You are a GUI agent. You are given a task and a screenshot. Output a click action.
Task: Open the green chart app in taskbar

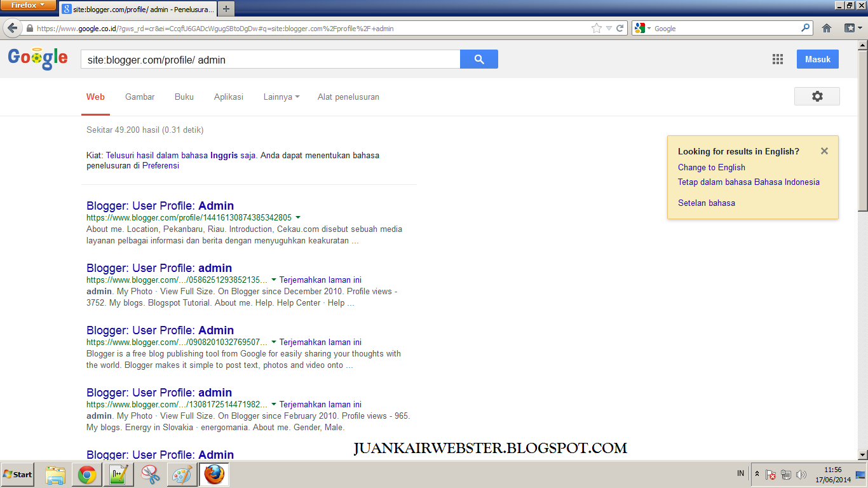click(x=118, y=475)
